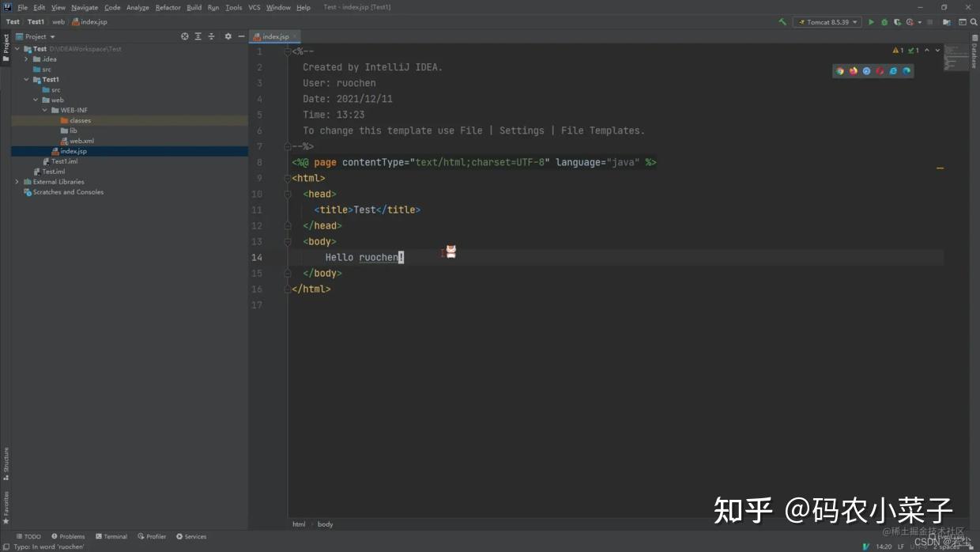980x552 pixels.
Task: Start the debugger with the bug icon
Action: pyautogui.click(x=884, y=21)
